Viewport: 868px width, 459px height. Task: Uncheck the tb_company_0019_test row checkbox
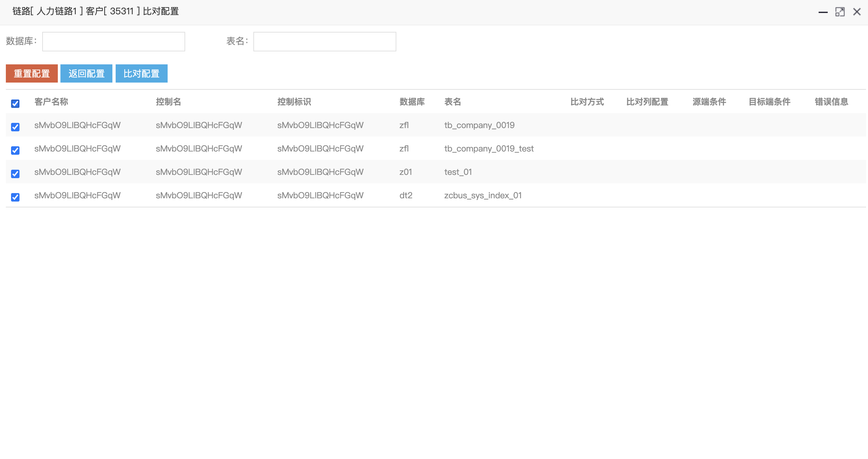tap(15, 151)
